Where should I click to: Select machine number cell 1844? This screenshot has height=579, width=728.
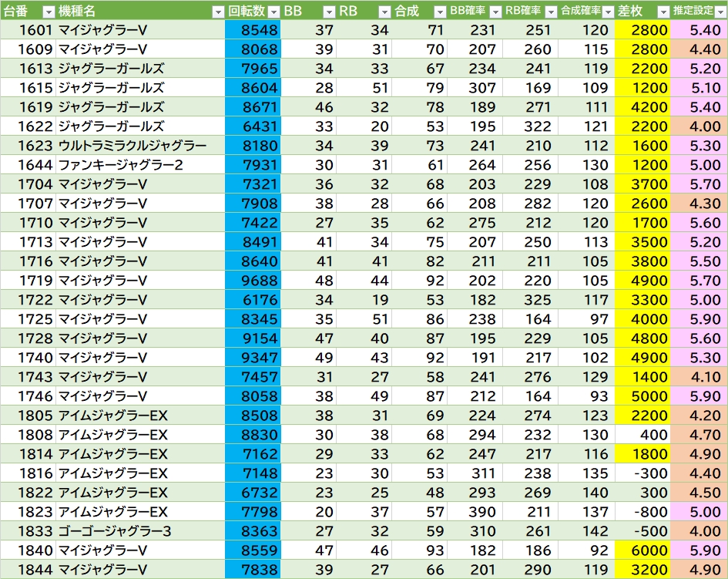[28, 570]
